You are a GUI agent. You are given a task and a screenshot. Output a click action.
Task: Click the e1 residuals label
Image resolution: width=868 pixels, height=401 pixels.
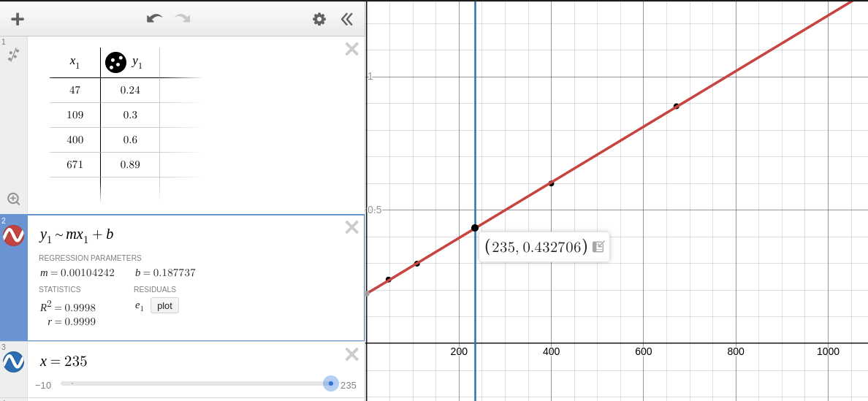pyautogui.click(x=139, y=307)
